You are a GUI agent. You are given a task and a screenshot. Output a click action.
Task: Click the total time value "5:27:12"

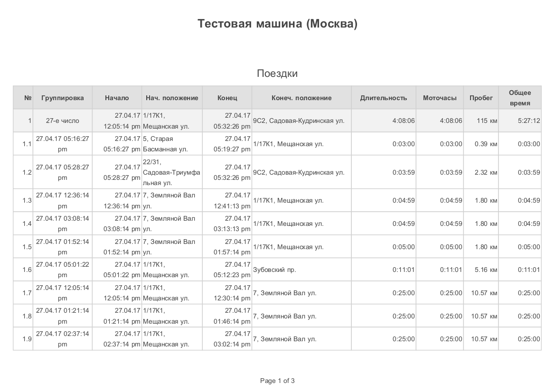point(529,121)
